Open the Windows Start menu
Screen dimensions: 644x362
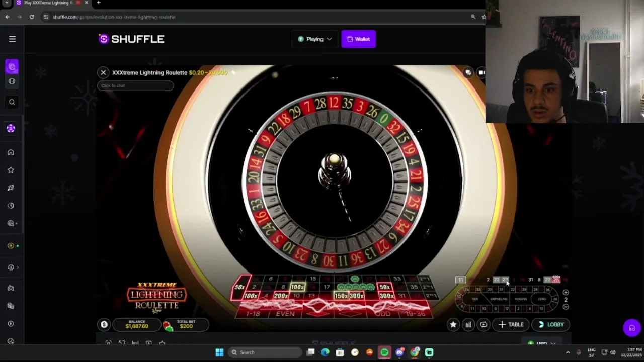point(219,352)
